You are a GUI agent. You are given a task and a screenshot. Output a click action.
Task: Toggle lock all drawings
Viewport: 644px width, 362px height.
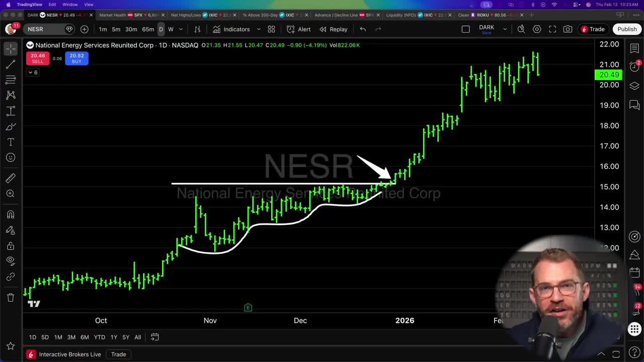(11, 246)
